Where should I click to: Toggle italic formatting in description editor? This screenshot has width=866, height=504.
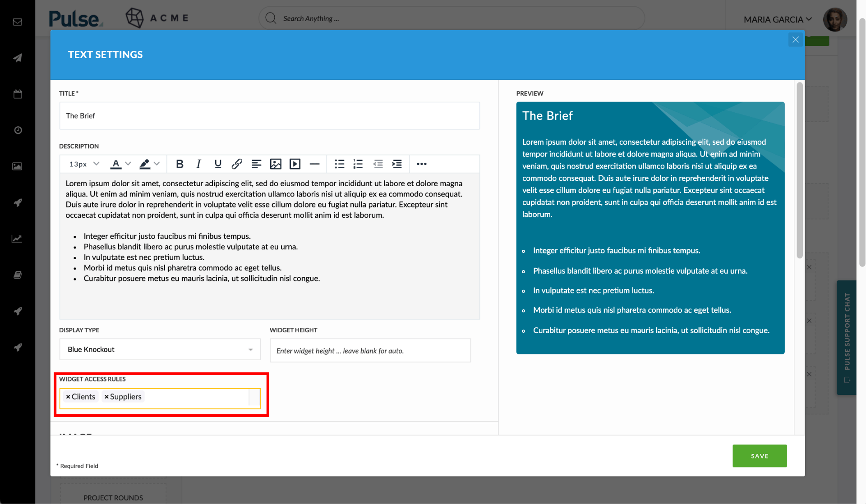(x=198, y=164)
